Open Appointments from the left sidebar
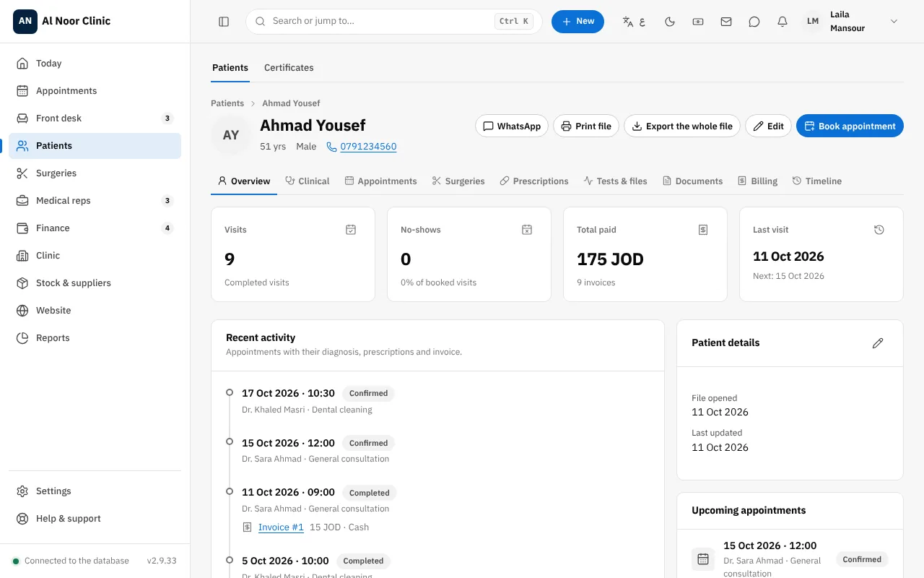The image size is (924, 578). pos(95,91)
